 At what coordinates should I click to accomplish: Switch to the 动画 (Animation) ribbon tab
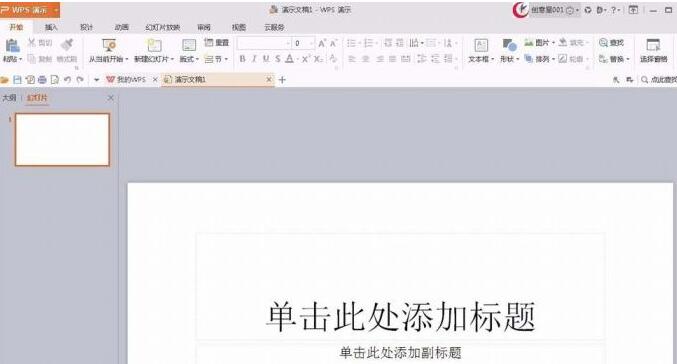point(122,27)
